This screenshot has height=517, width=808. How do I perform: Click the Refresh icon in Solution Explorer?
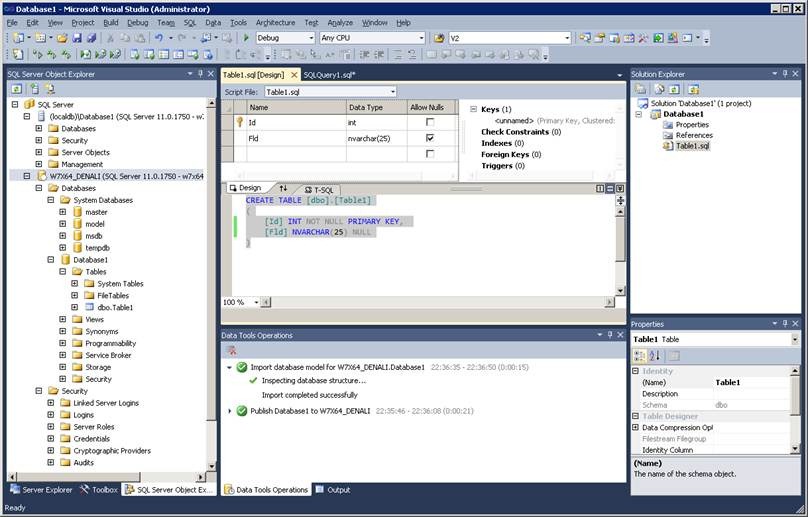pyautogui.click(x=675, y=89)
